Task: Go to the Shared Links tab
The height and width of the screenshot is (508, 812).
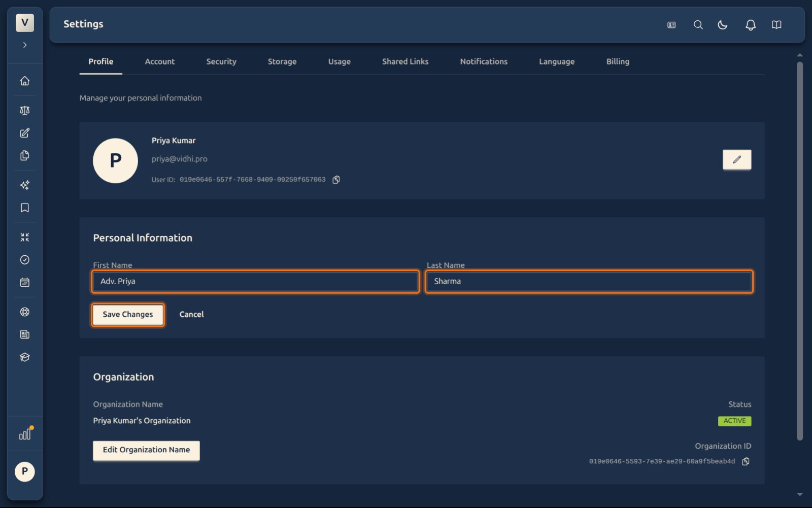Action: (x=405, y=61)
